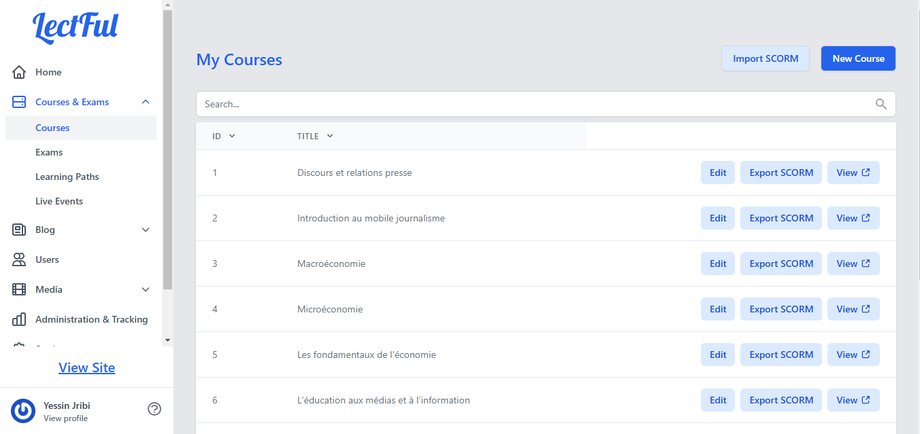The height and width of the screenshot is (434, 920).
Task: Open the Exams menu item
Action: 49,153
